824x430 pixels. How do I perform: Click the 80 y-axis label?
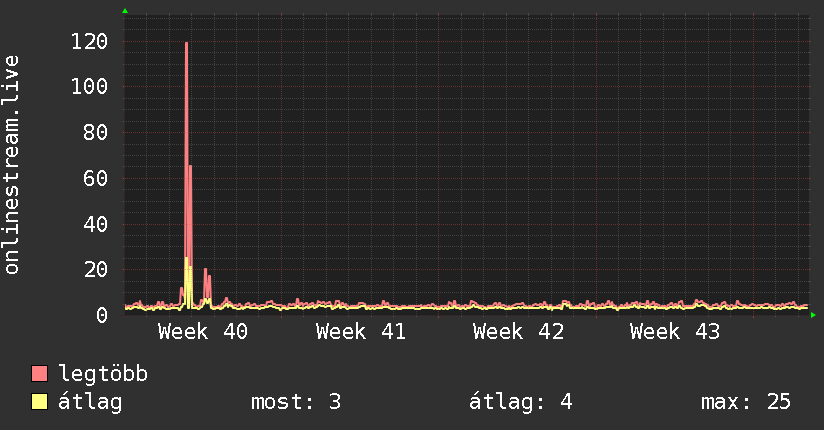click(96, 132)
